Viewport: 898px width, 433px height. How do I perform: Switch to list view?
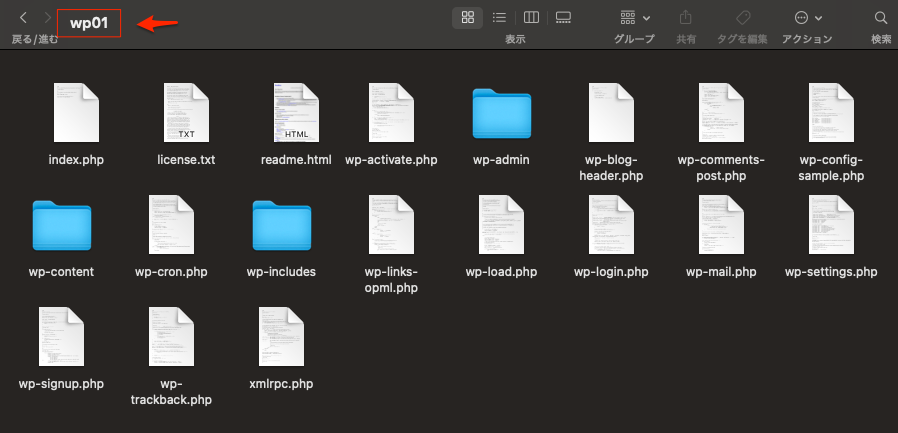point(499,18)
